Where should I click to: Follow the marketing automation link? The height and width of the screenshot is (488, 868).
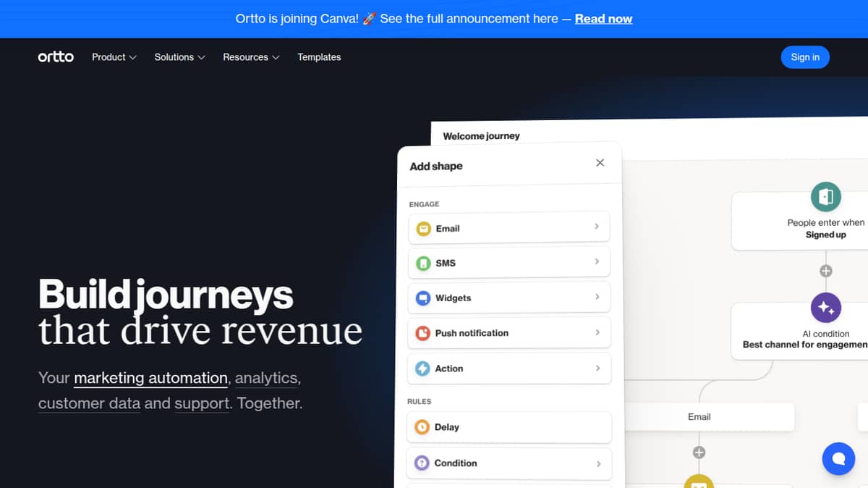150,378
